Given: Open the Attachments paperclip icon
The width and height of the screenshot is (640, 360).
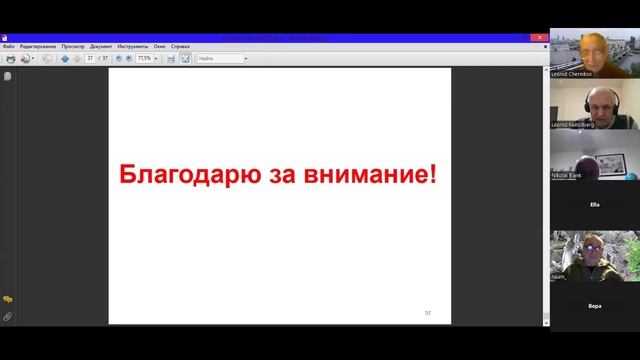Looking at the screenshot, I should pyautogui.click(x=7, y=316).
